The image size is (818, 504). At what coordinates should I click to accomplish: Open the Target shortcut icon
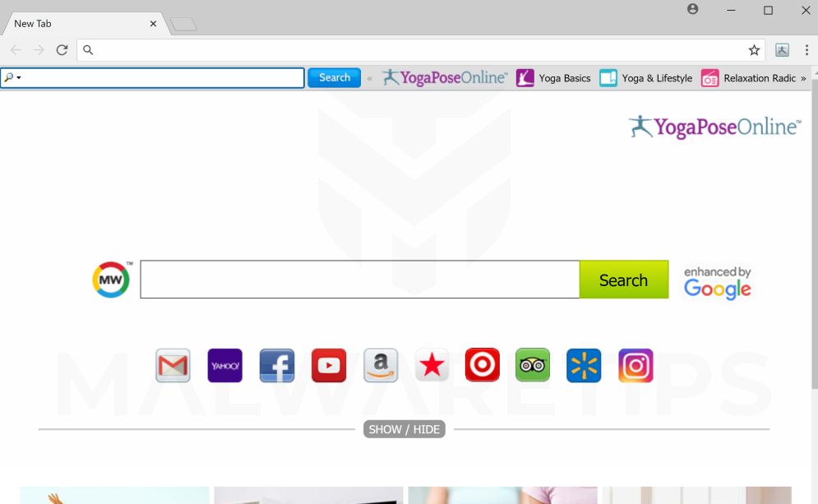(482, 365)
